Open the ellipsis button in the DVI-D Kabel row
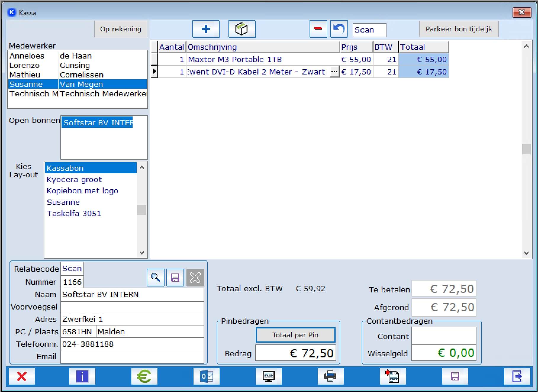This screenshot has height=392, width=538. pos(334,72)
